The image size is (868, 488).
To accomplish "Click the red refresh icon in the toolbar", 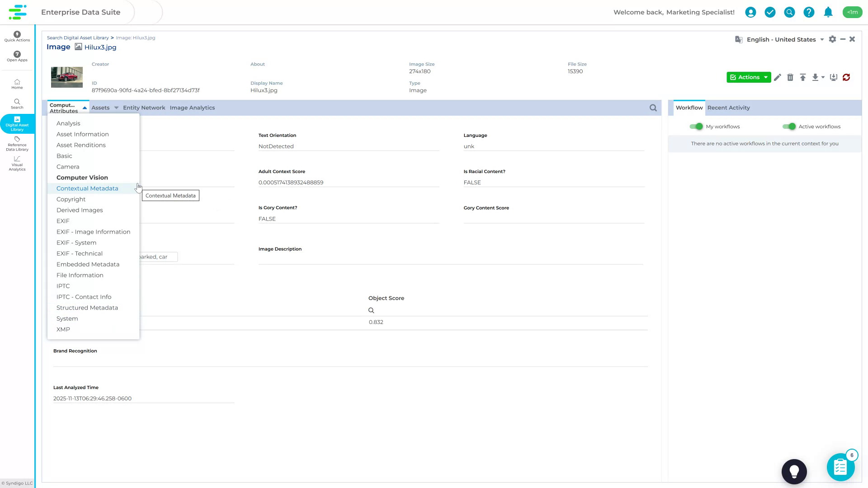I will (x=846, y=77).
